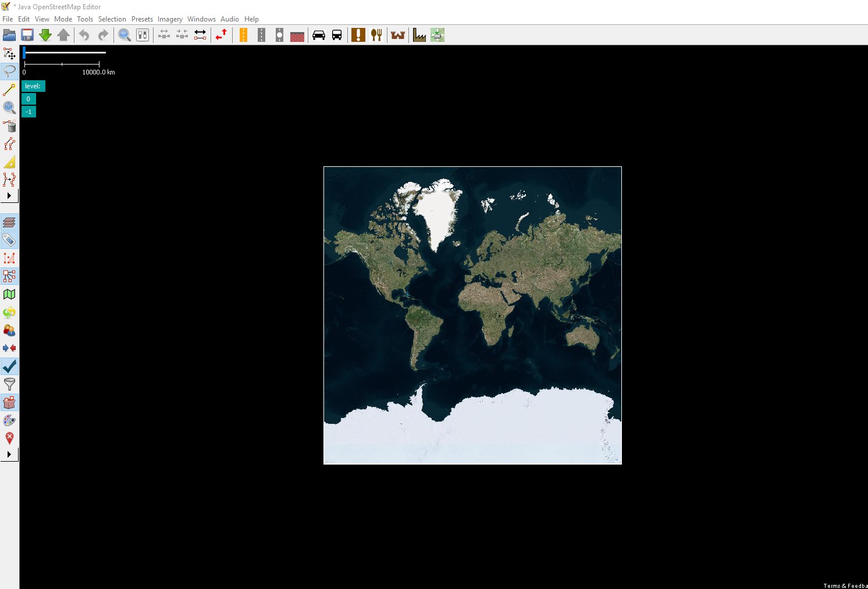Open the View menu
The width and height of the screenshot is (868, 589).
[42, 19]
